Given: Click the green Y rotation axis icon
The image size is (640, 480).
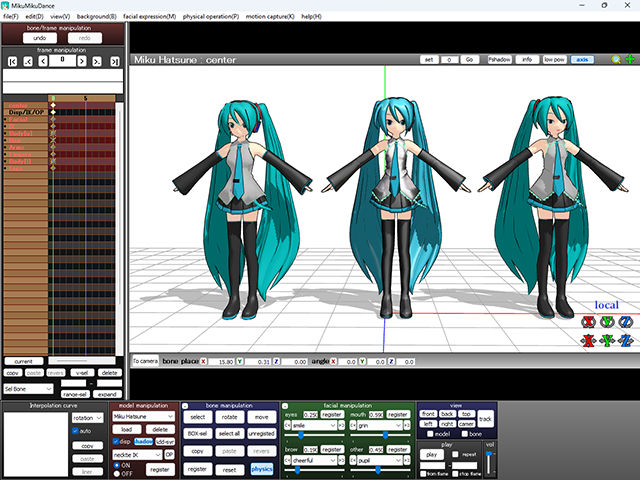Looking at the screenshot, I should (607, 321).
